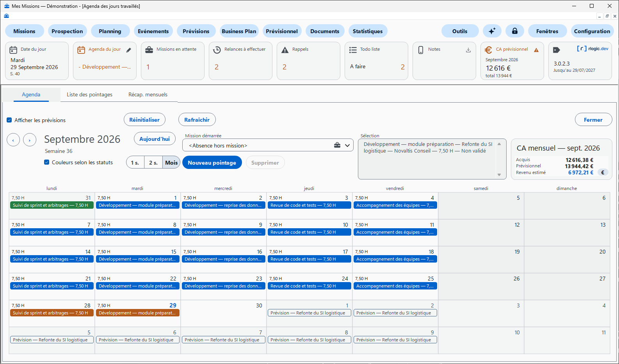The height and width of the screenshot is (364, 619).
Task: Click the pencil edit icon in Agenda du jour
Action: (129, 50)
